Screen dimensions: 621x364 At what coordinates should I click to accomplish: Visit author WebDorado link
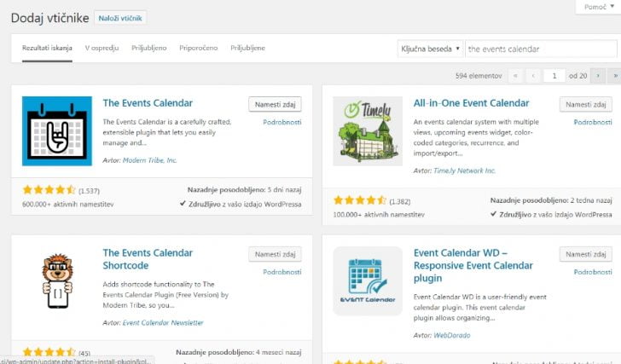(452, 336)
